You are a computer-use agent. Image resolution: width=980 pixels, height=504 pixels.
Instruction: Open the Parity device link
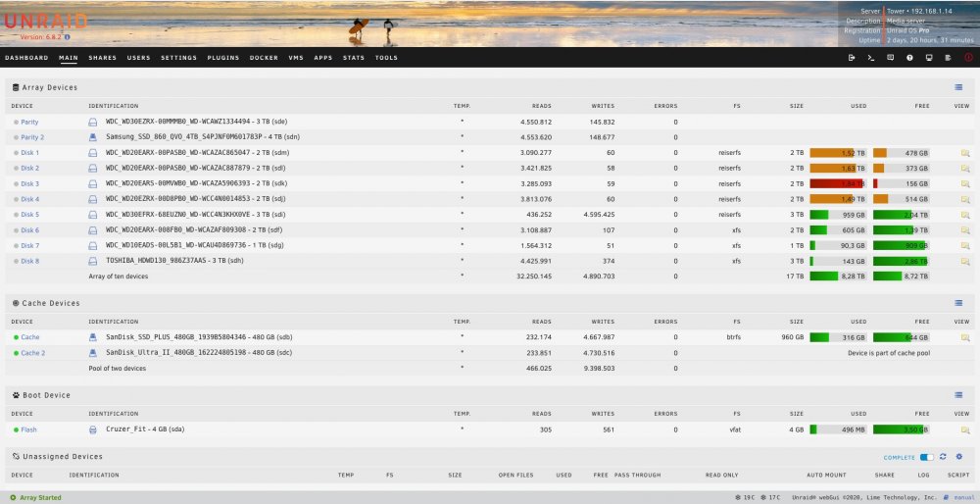click(29, 122)
